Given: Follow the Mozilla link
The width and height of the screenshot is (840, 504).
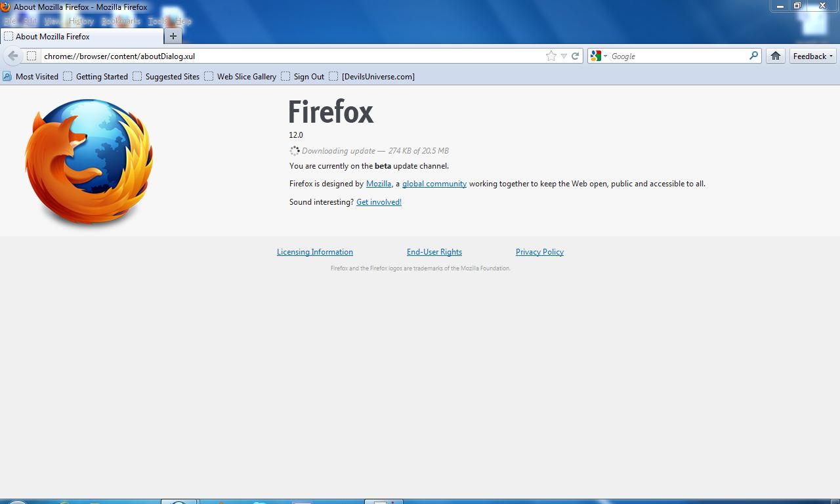Looking at the screenshot, I should [379, 184].
